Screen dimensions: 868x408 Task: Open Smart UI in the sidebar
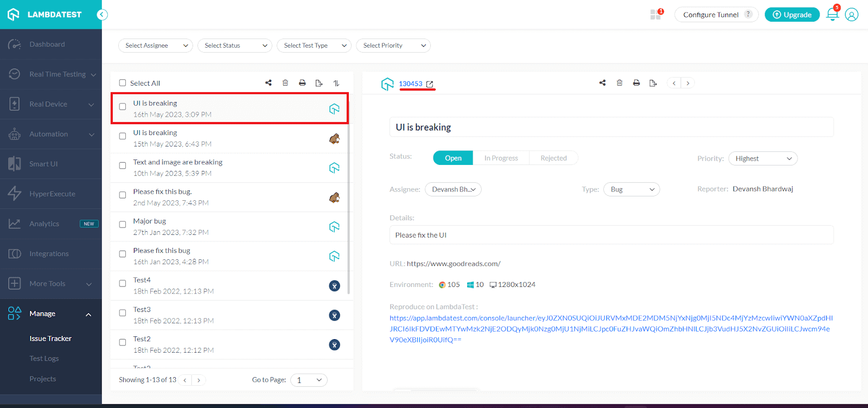[51, 164]
